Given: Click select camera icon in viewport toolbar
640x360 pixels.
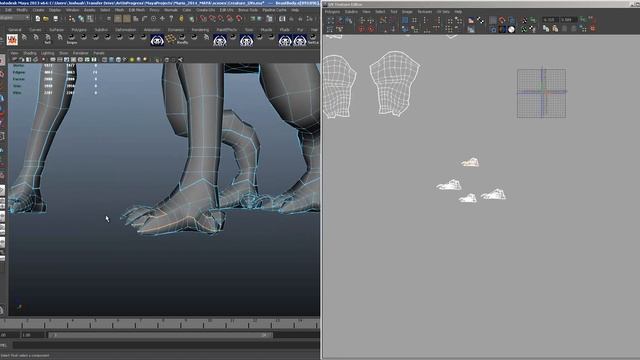Looking at the screenshot, I should (x=14, y=59).
